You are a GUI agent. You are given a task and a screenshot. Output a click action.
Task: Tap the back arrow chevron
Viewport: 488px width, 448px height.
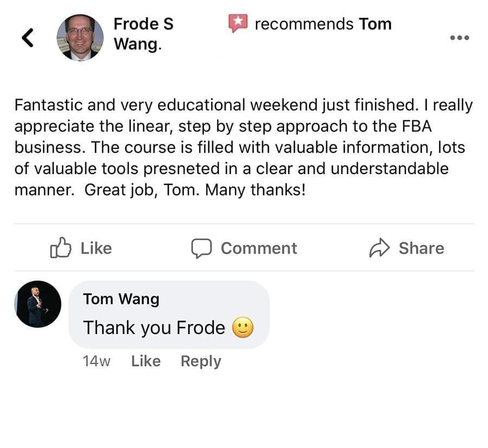28,37
